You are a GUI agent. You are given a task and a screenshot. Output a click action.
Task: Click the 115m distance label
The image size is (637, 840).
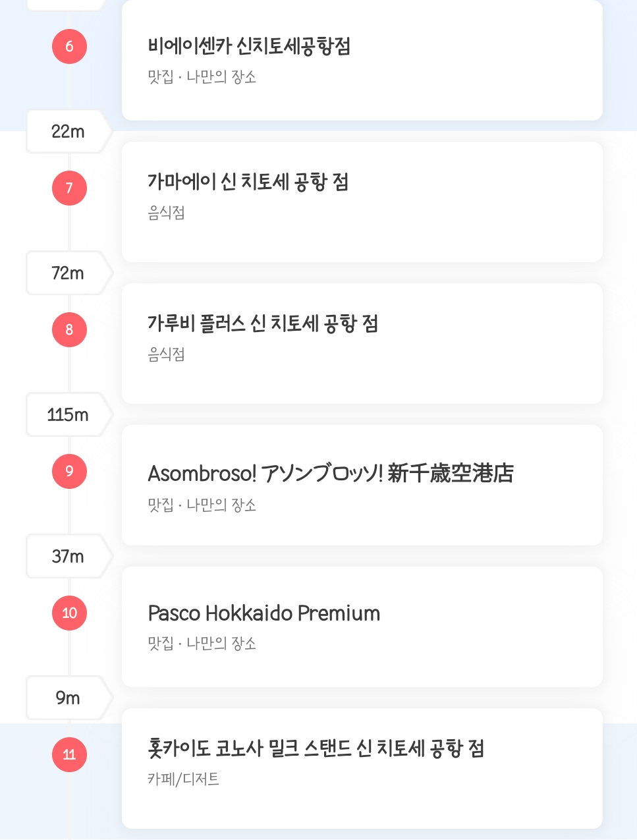tap(68, 414)
